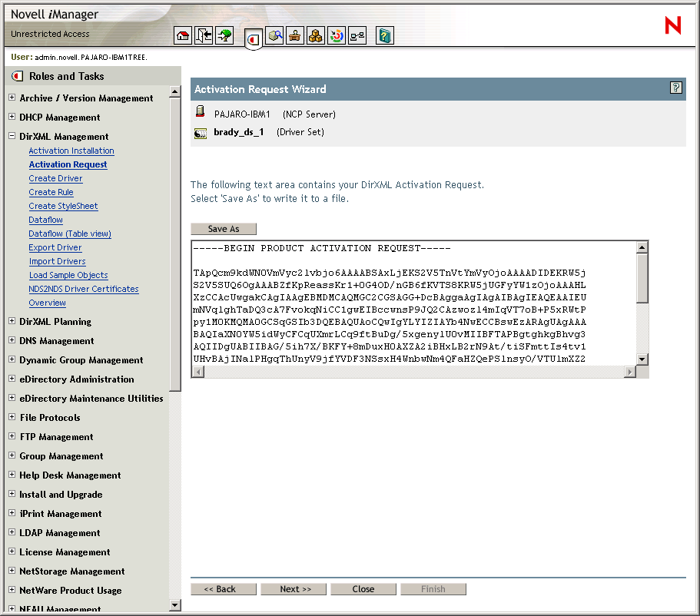Expand the iPrint Management section
Image resolution: width=700 pixels, height=616 pixels.
(12, 513)
